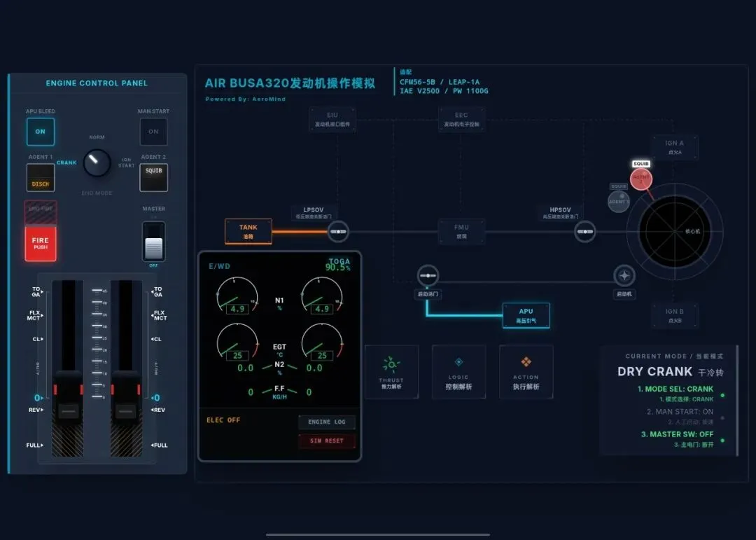Flip the MASTER engine switch
756x540 pixels.
pyautogui.click(x=154, y=242)
